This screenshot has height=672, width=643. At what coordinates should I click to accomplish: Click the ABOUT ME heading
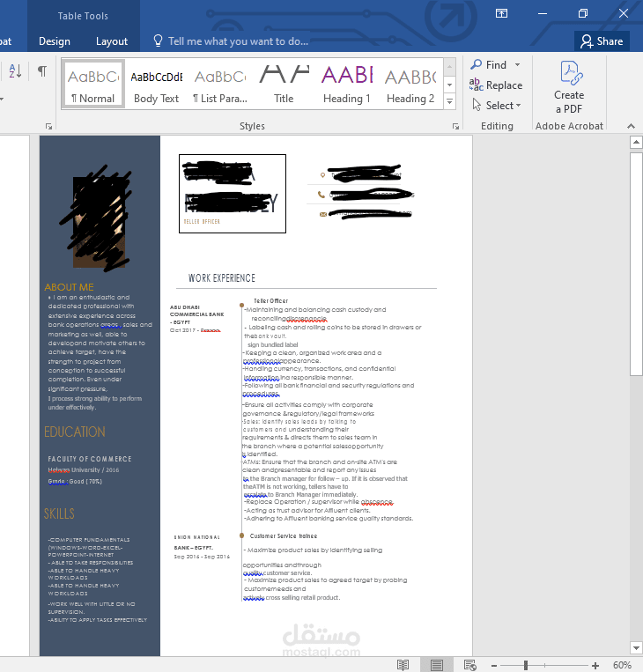click(69, 287)
